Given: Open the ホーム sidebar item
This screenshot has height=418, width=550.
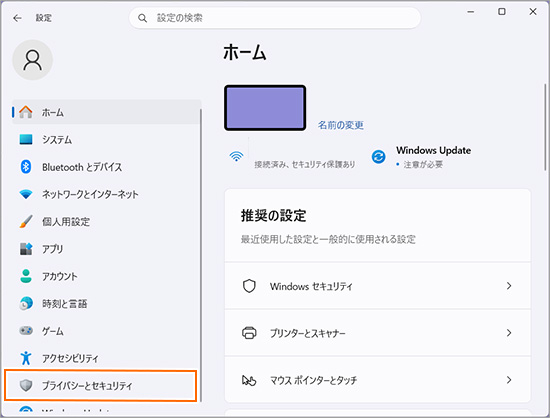Looking at the screenshot, I should [x=107, y=112].
